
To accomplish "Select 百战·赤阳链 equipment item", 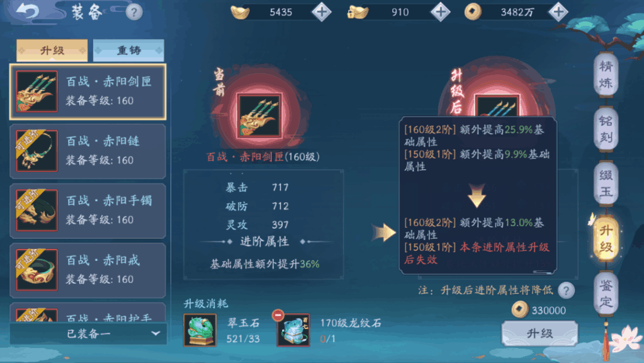I will [88, 151].
